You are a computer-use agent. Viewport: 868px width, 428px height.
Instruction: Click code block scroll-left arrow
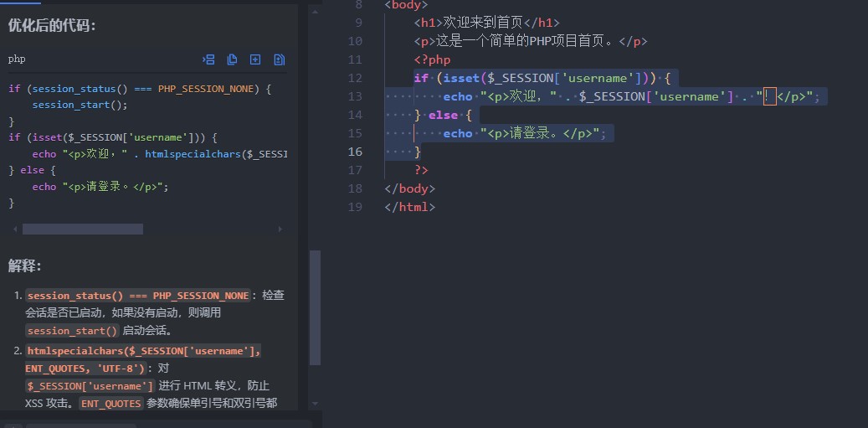pos(15,229)
